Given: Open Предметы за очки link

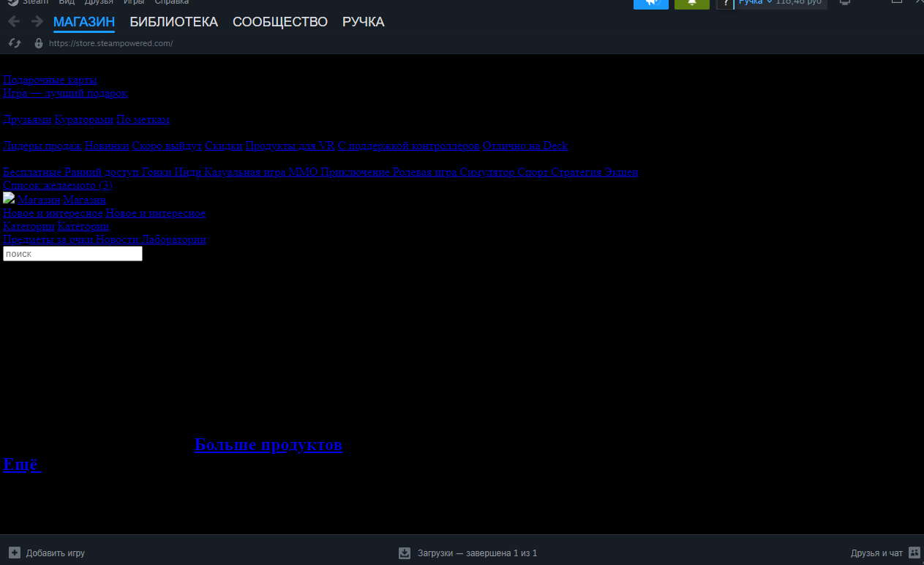Looking at the screenshot, I should point(48,239).
